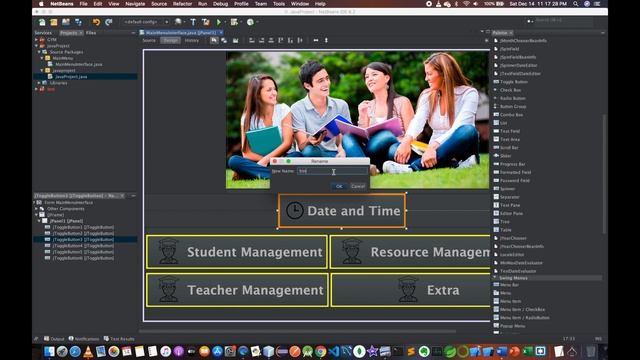Open the Apple menu
The image size is (640, 360).
pyautogui.click(x=41, y=4)
